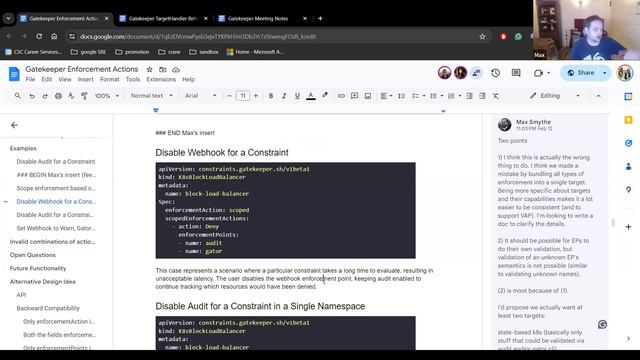Toggle bold formatting
Screen dimensions: 640x360
tap(271, 96)
